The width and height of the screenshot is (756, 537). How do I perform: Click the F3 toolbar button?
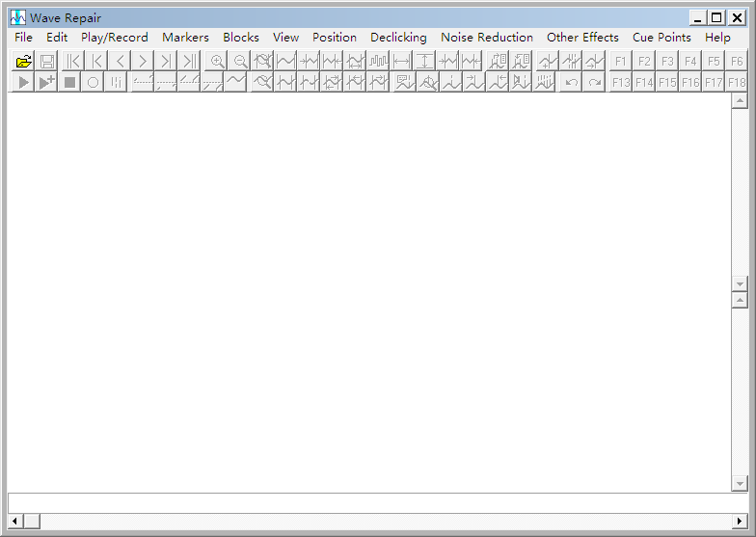(667, 62)
